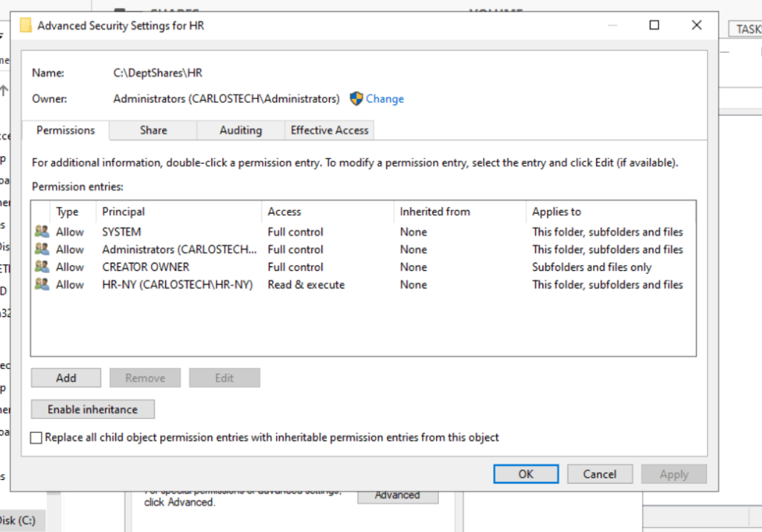762x532 pixels.
Task: Maximize the Advanced Security Settings window
Action: [x=654, y=25]
